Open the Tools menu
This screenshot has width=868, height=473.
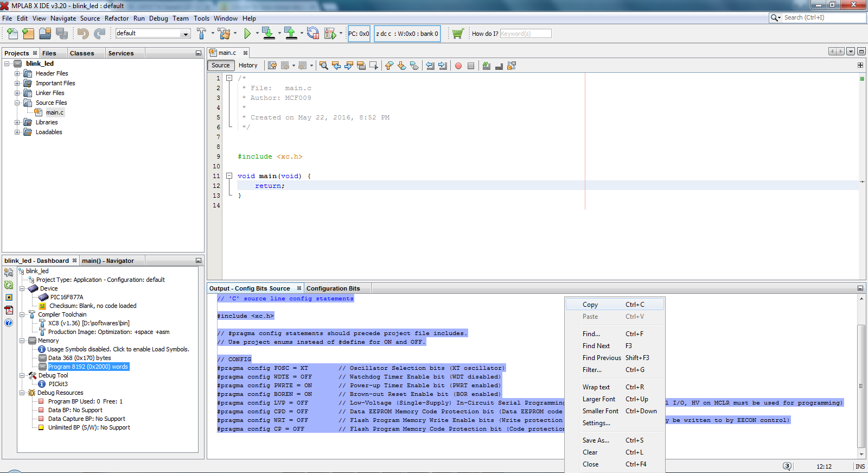(x=201, y=18)
